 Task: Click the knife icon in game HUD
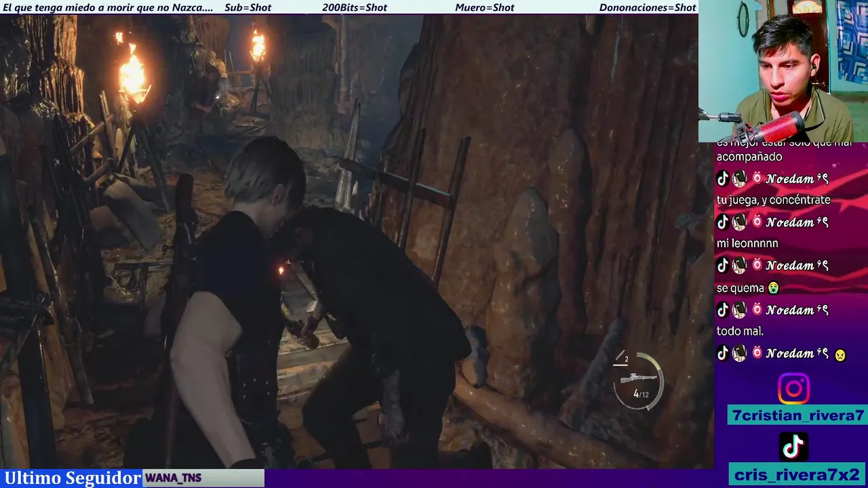tap(620, 357)
